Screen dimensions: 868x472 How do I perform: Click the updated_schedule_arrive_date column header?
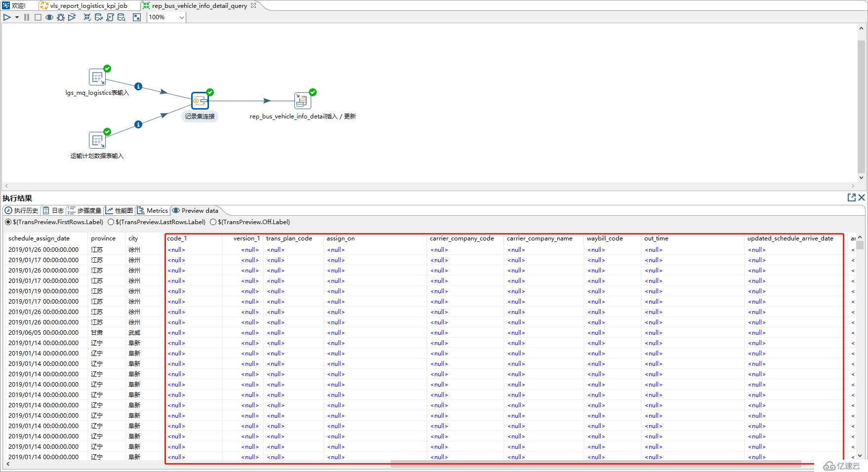tap(790, 238)
